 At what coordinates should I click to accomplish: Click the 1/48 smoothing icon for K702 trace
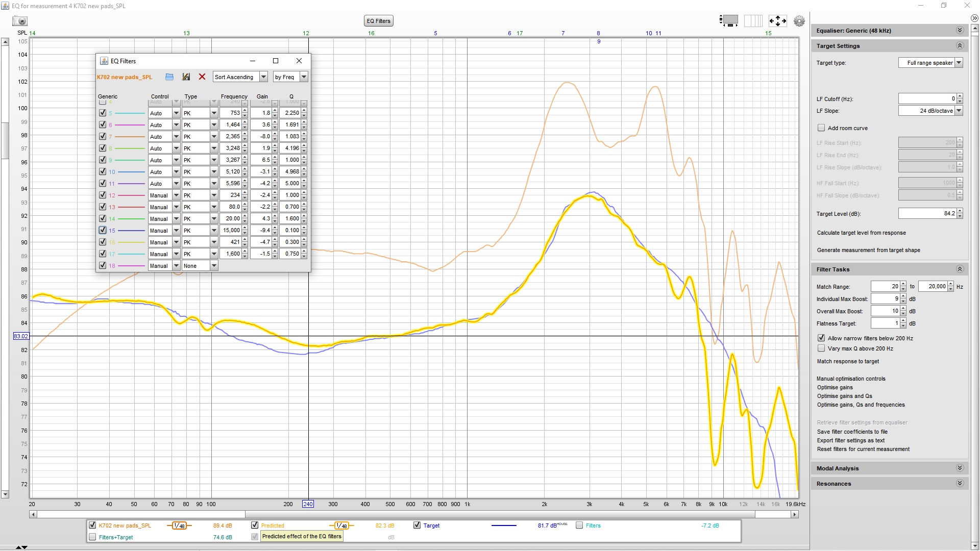point(179,525)
